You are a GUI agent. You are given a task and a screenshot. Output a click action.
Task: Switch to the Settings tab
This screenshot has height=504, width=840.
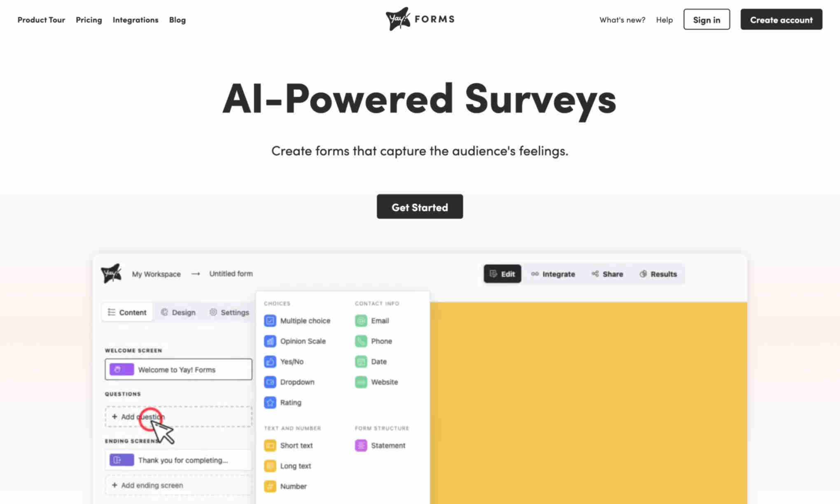coord(234,312)
